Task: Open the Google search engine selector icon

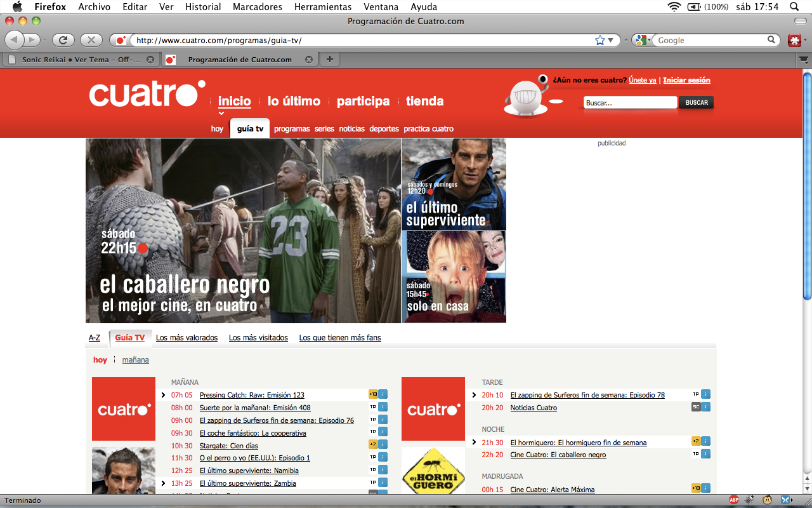Action: [x=641, y=40]
